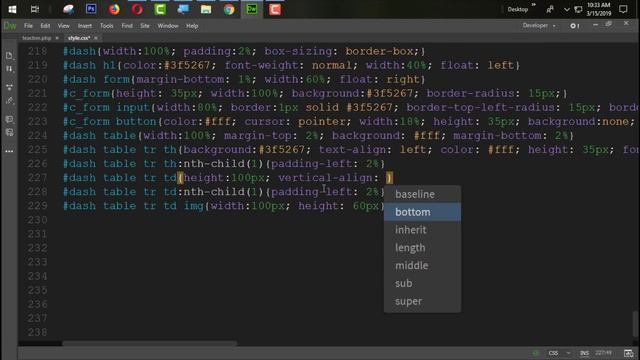Open the real-time preview icon in status bar
Viewport: 640px width, 360px height.
629,353
